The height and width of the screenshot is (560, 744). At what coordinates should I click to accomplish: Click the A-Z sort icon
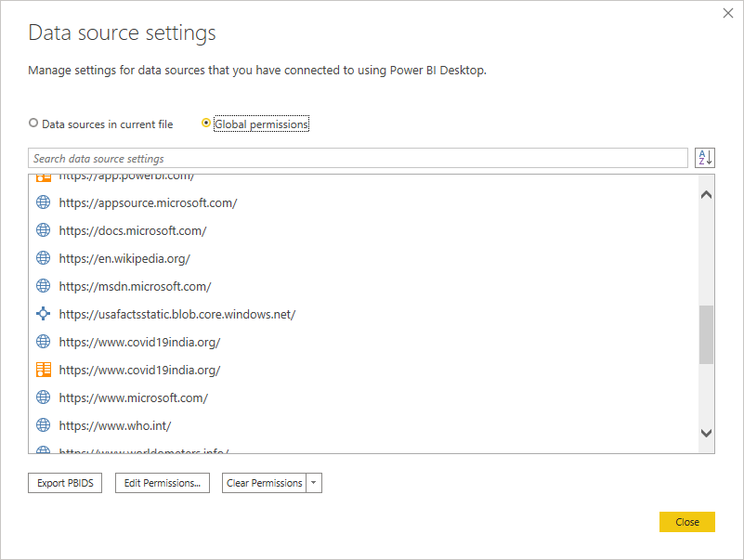[x=705, y=157]
